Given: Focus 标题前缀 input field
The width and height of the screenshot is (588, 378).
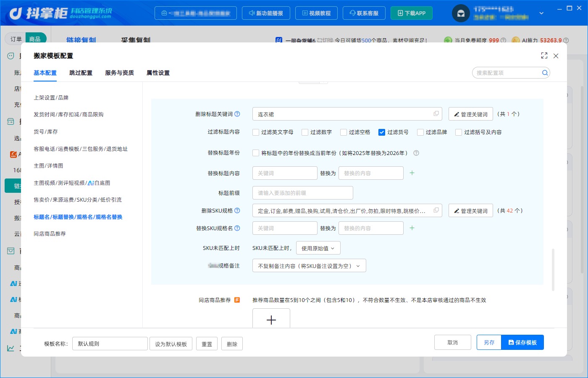Looking at the screenshot, I should pos(303,193).
